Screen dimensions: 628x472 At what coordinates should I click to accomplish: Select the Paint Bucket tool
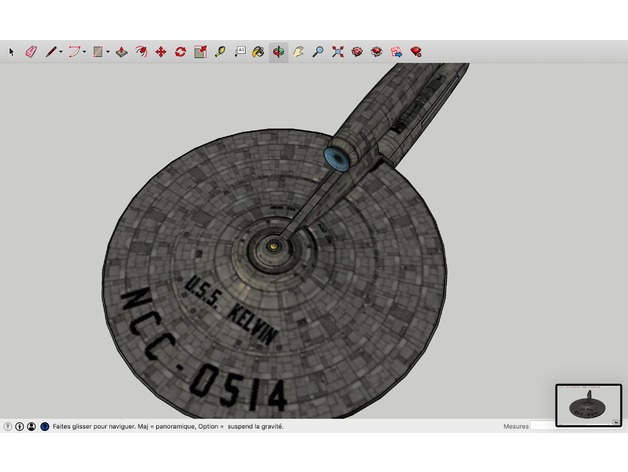pyautogui.click(x=258, y=51)
